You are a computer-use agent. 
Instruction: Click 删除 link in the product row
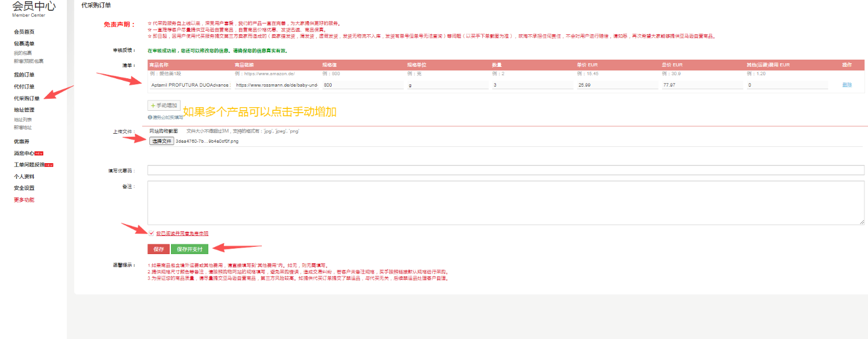847,85
